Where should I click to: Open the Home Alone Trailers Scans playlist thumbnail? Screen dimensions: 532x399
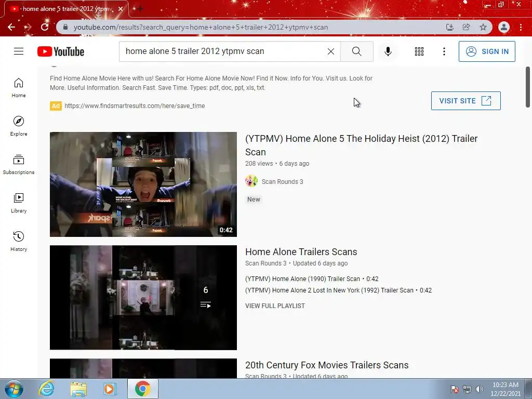point(143,298)
